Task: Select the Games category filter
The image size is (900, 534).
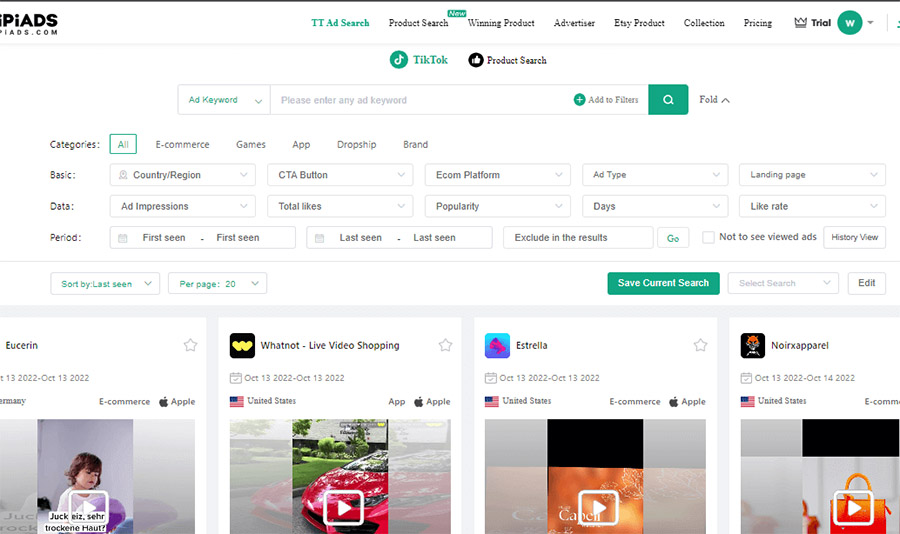Action: [x=251, y=145]
